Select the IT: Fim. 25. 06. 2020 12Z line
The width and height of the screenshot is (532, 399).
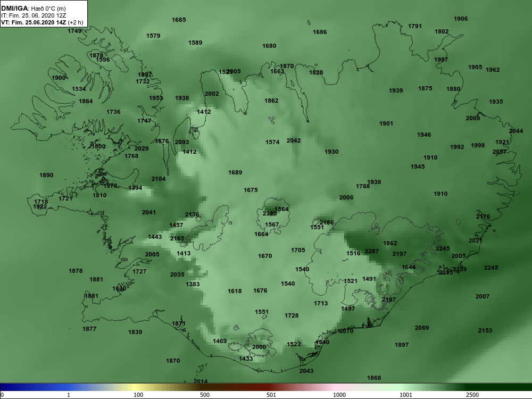pyautogui.click(x=33, y=15)
